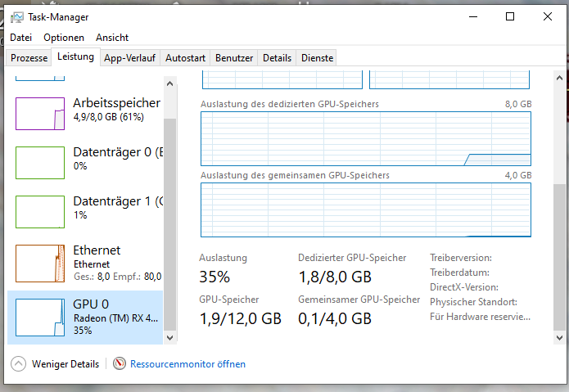Open the Optionen menu
569x392 pixels.
(x=64, y=38)
